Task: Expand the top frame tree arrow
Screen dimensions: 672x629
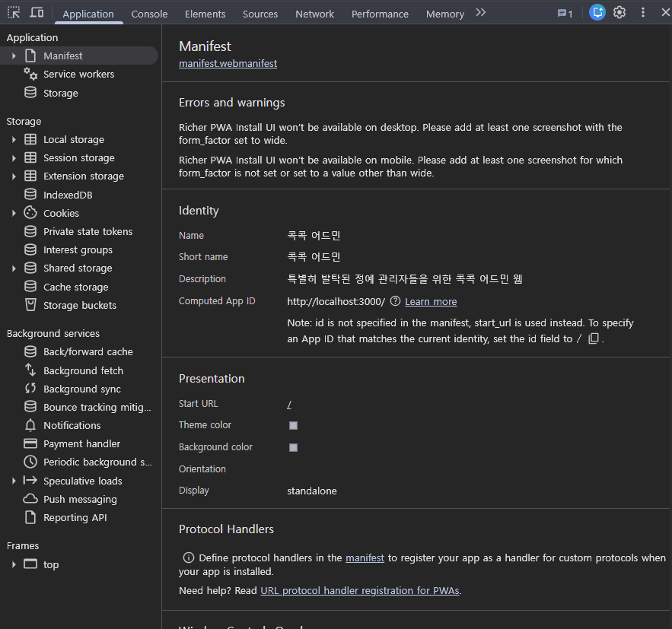Action: pyautogui.click(x=14, y=564)
